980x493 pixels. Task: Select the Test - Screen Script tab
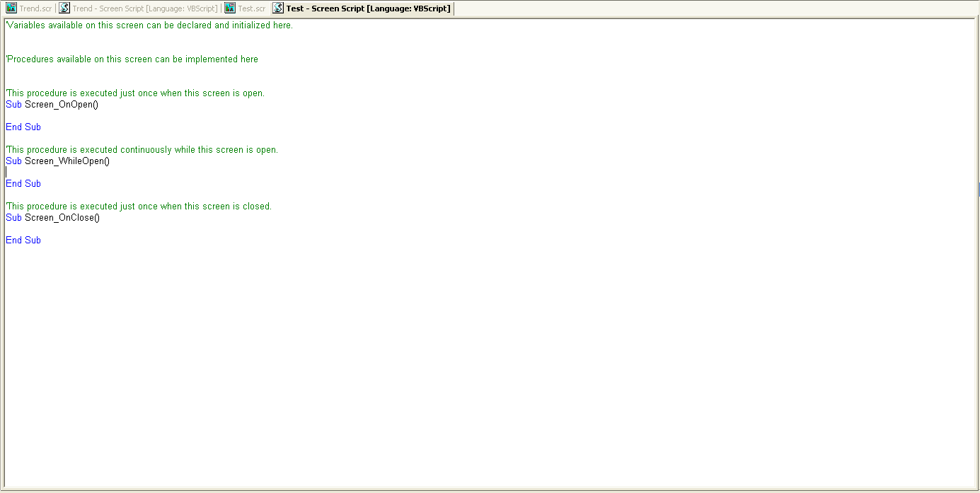362,8
